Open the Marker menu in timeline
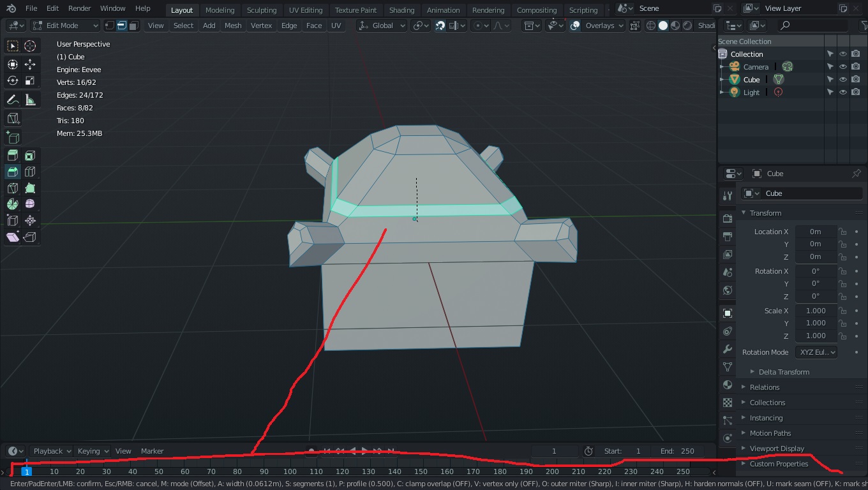Image resolution: width=868 pixels, height=490 pixels. (153, 451)
